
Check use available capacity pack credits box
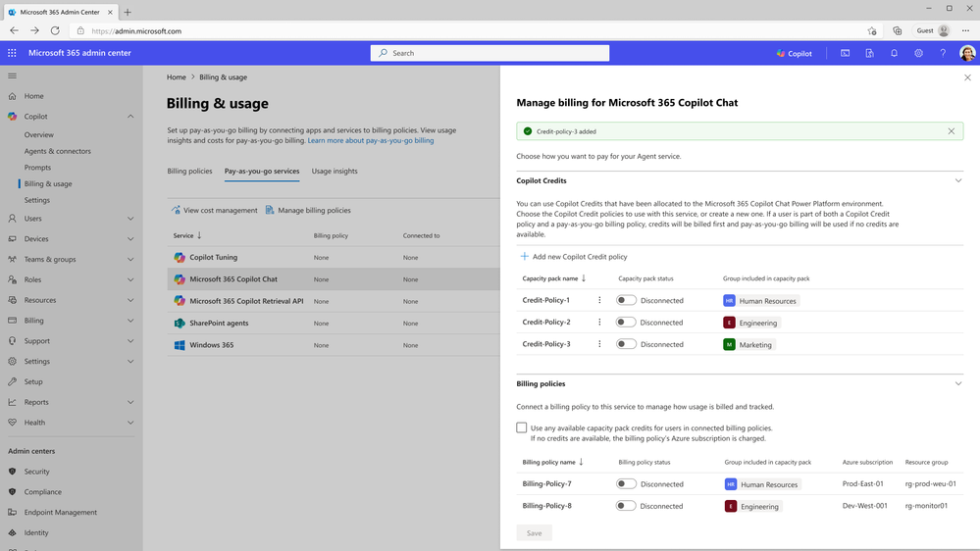coord(521,427)
